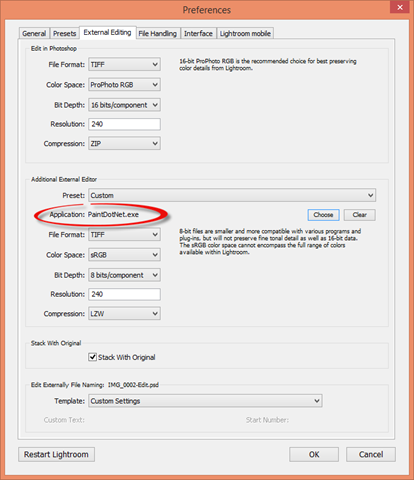Image resolution: width=414 pixels, height=480 pixels.
Task: Confirm preferences with OK button
Action: coord(314,455)
